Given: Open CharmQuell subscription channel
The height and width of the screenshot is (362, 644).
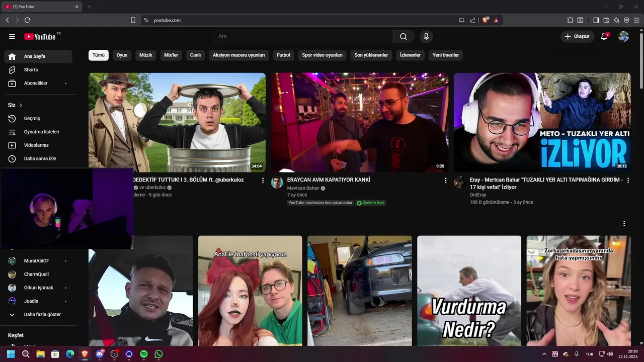Looking at the screenshot, I should 38,275.
